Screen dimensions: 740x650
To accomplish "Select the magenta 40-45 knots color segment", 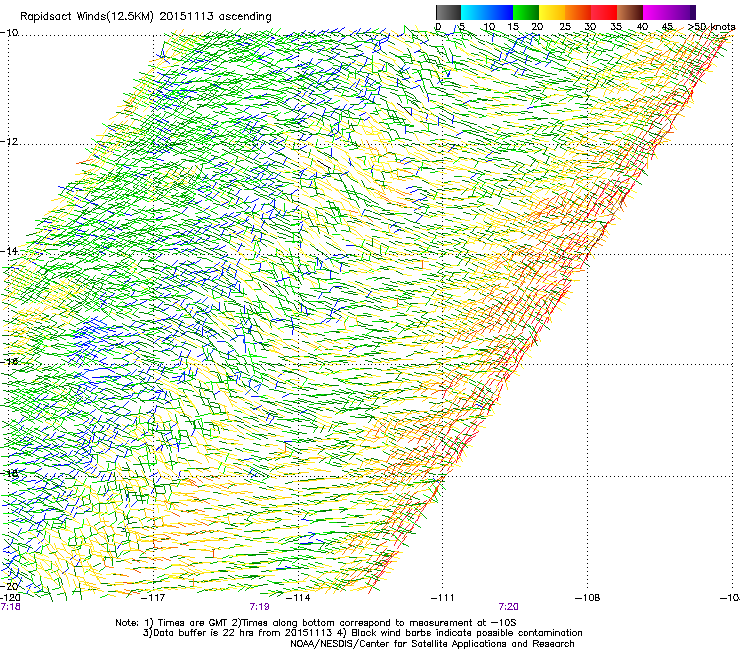I will (656, 12).
